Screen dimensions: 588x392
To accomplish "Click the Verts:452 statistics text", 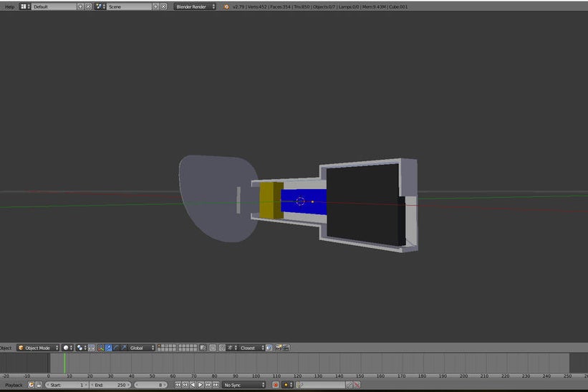I will click(x=257, y=6).
